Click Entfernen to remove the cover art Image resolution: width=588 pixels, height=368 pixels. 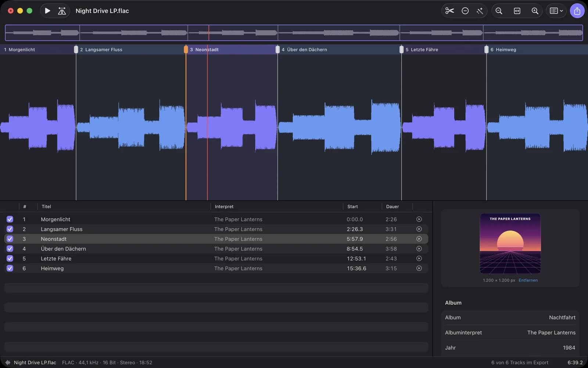tap(528, 280)
